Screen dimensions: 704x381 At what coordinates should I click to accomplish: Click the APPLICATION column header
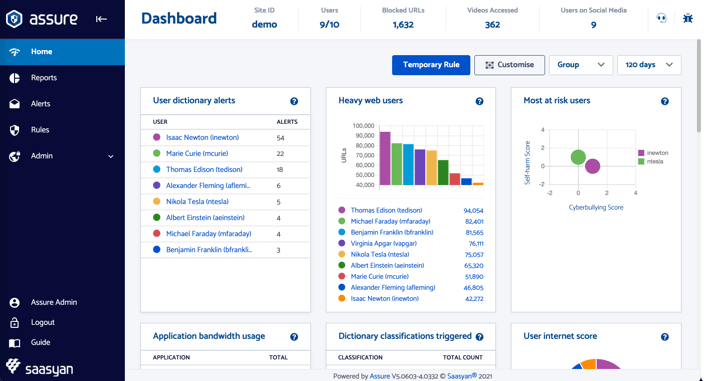(x=171, y=358)
